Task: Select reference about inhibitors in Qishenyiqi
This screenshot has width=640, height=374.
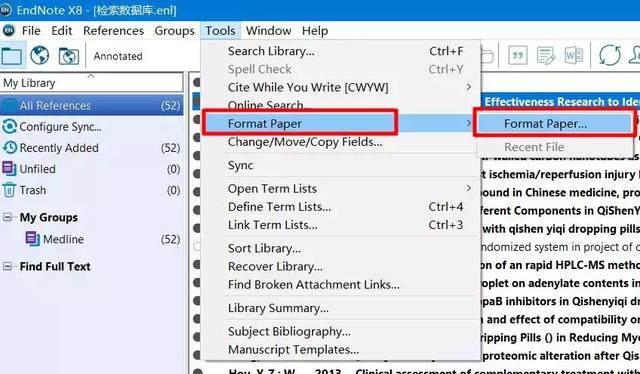Action: tap(560, 301)
